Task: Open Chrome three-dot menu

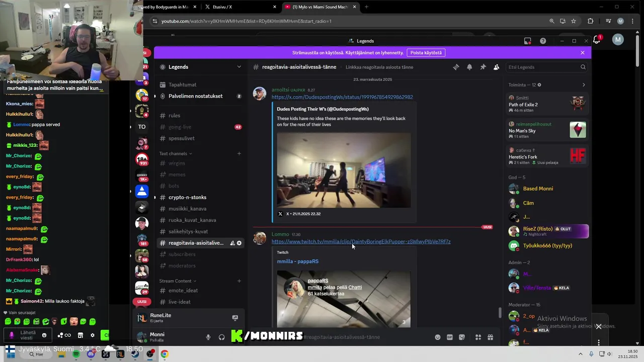Action: tap(632, 21)
